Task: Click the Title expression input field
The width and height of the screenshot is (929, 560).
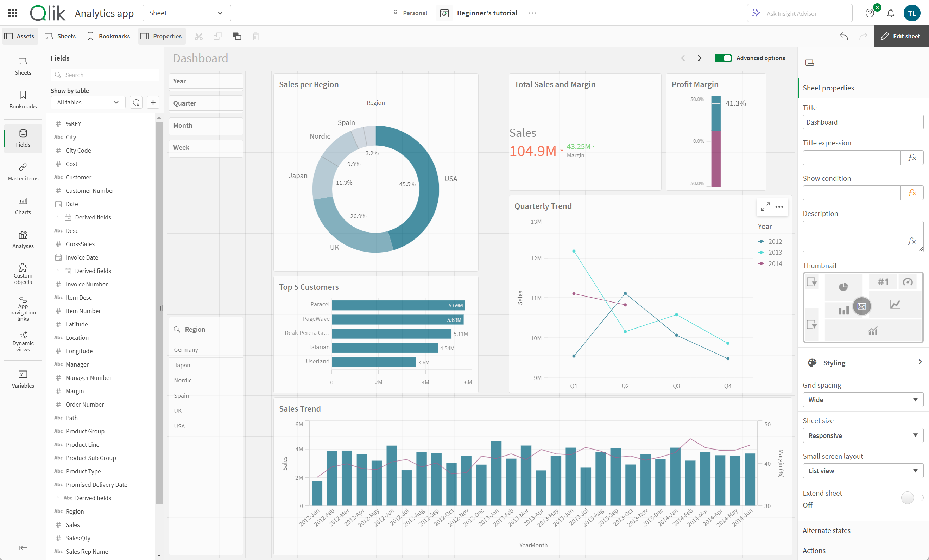Action: [x=853, y=157]
